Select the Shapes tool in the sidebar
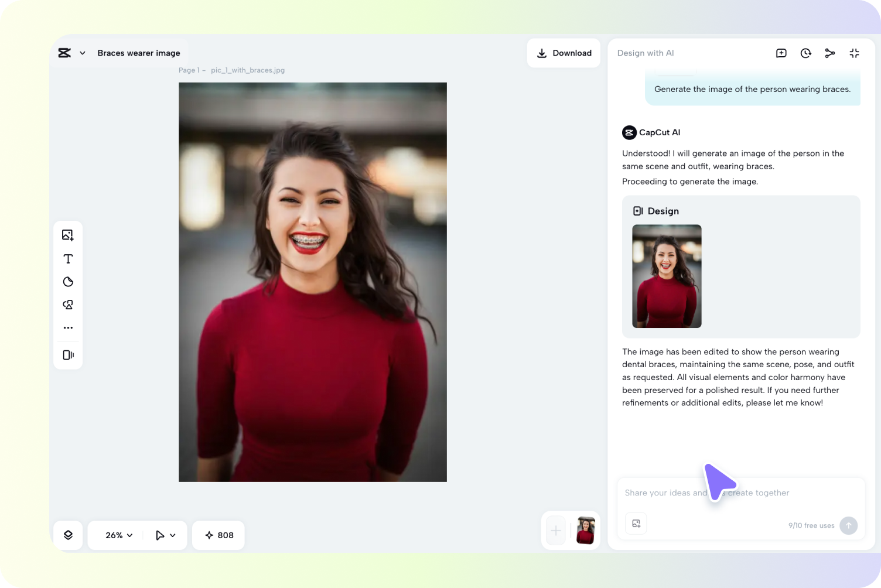 [x=68, y=305]
